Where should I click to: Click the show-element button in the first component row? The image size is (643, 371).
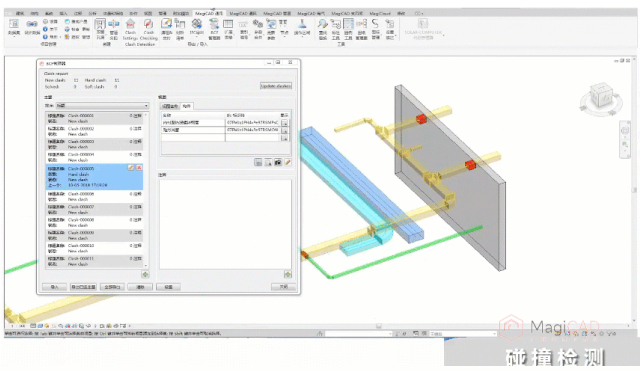(x=285, y=123)
